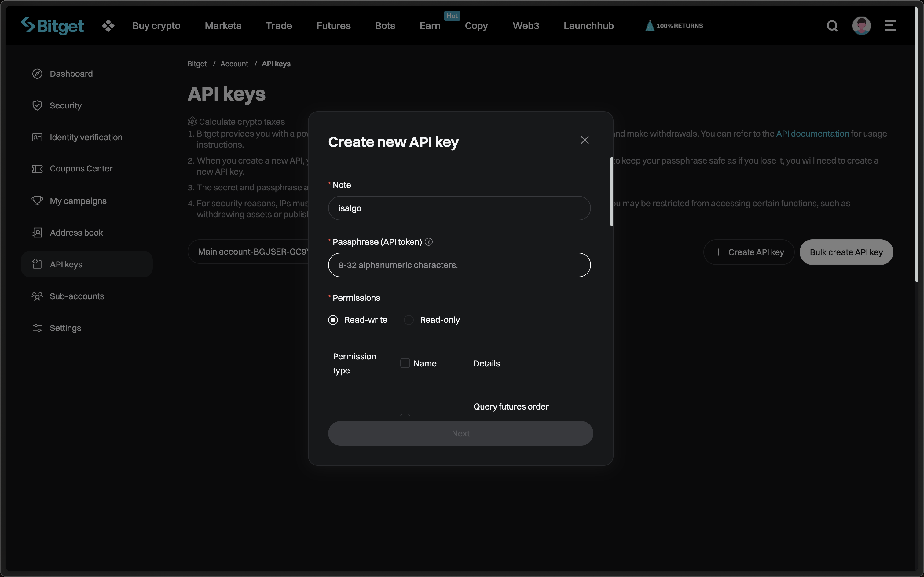Click the Calculate crypto taxes icon
The height and width of the screenshot is (577, 924).
192,121
